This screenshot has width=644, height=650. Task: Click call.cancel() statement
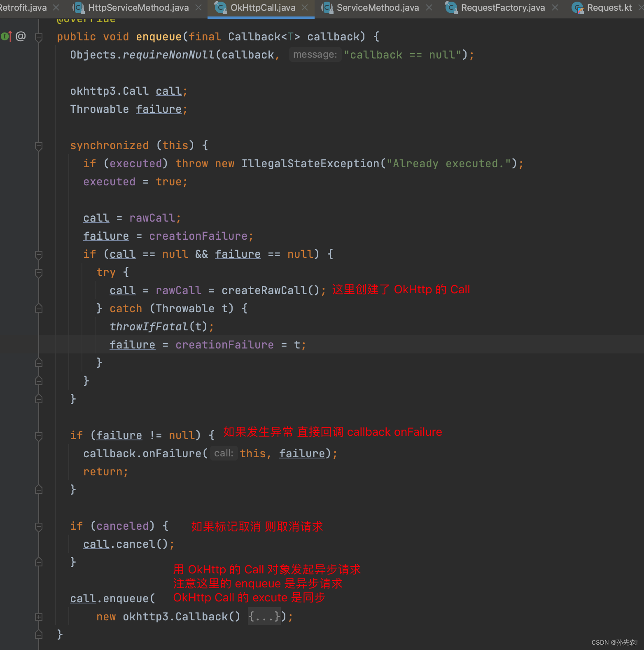(x=129, y=544)
